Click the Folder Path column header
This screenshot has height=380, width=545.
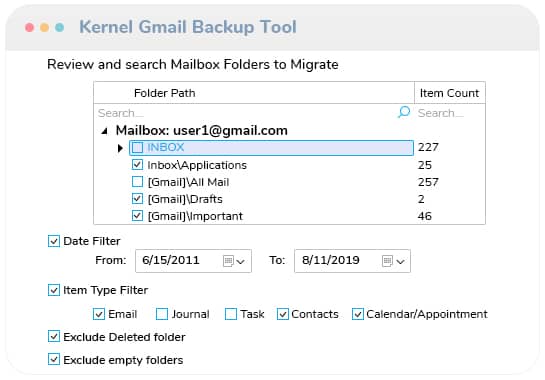254,93
